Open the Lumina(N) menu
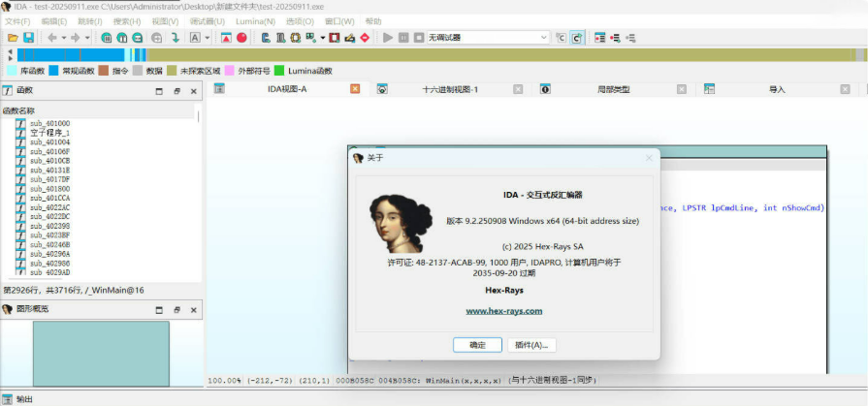This screenshot has height=406, width=868. tap(255, 21)
